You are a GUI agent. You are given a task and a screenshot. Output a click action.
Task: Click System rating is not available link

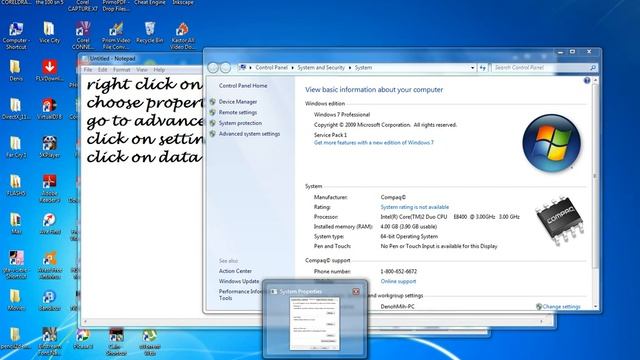pyautogui.click(x=415, y=207)
